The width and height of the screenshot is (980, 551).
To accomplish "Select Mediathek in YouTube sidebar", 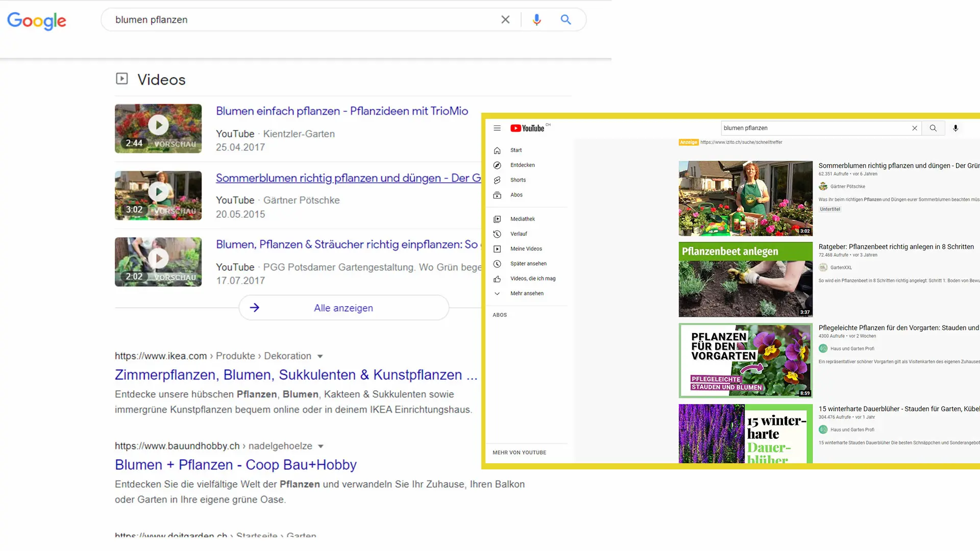I will 523,219.
